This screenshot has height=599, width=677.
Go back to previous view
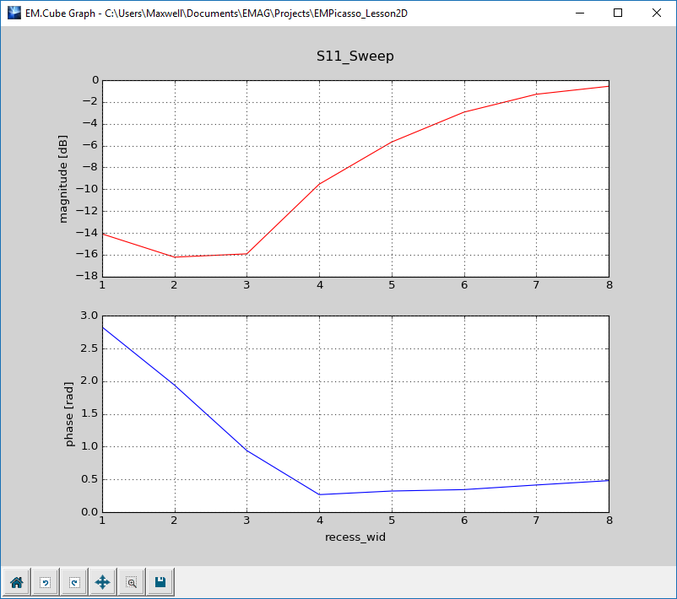(45, 583)
